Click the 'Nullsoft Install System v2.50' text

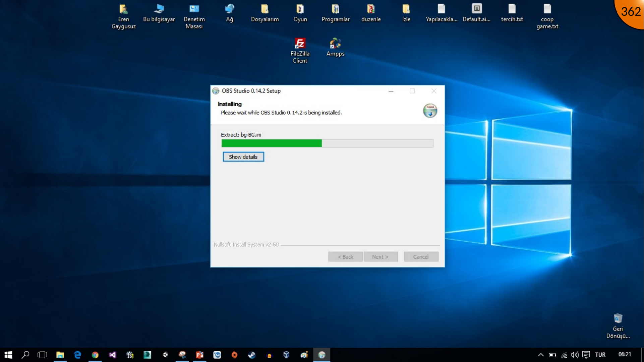coord(246,245)
